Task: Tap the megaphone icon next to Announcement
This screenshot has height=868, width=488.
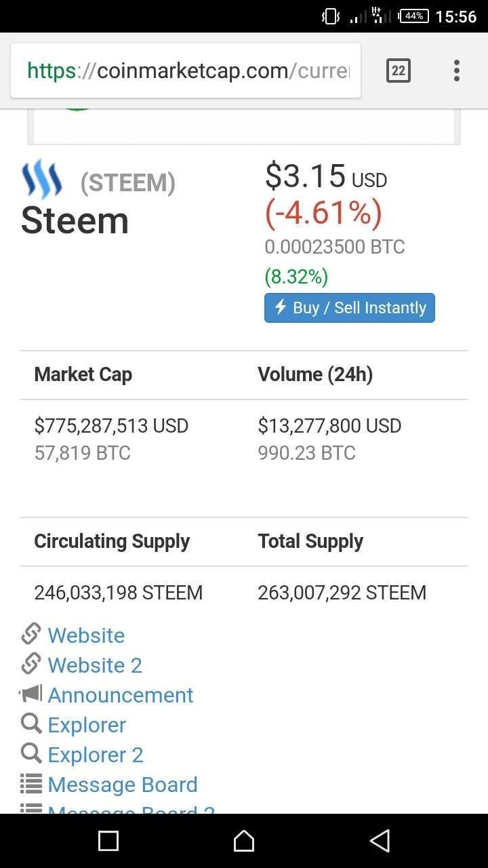Action: click(31, 694)
